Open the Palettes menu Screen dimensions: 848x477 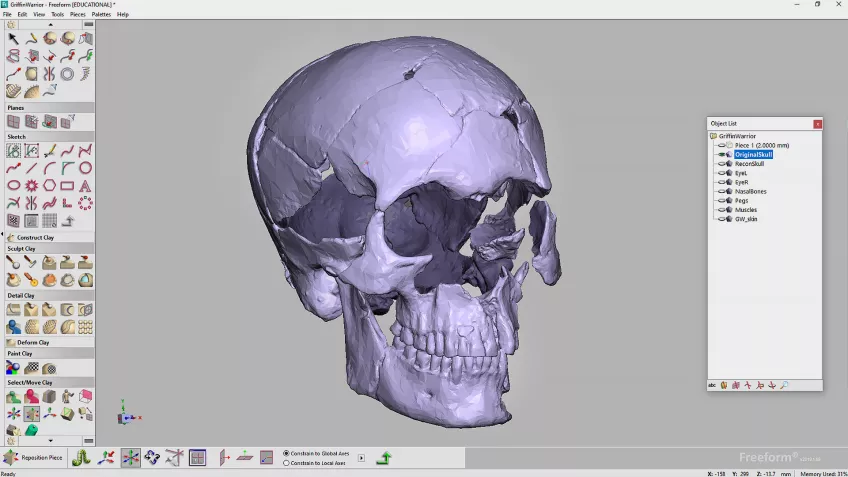[x=101, y=15]
